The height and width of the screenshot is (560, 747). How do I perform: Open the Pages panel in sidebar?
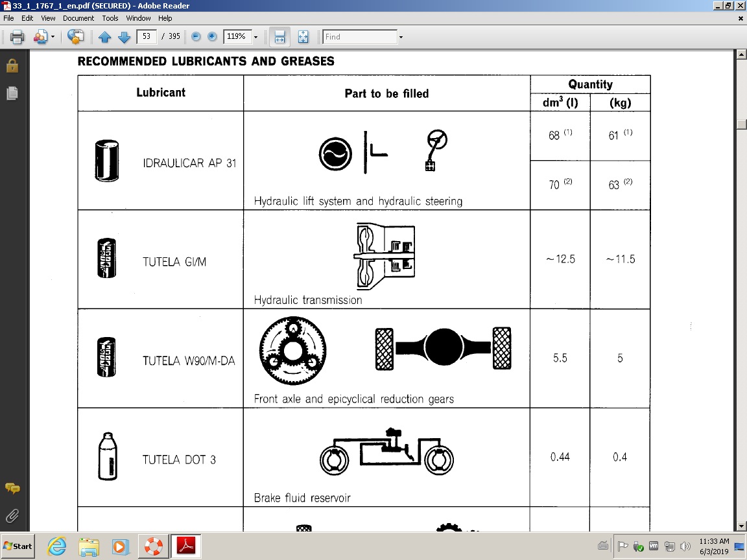[12, 93]
